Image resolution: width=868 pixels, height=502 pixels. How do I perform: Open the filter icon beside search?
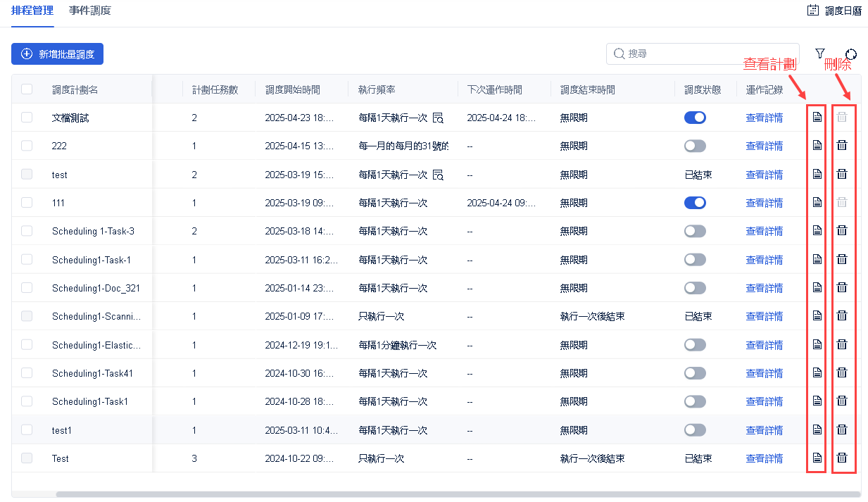(x=819, y=54)
